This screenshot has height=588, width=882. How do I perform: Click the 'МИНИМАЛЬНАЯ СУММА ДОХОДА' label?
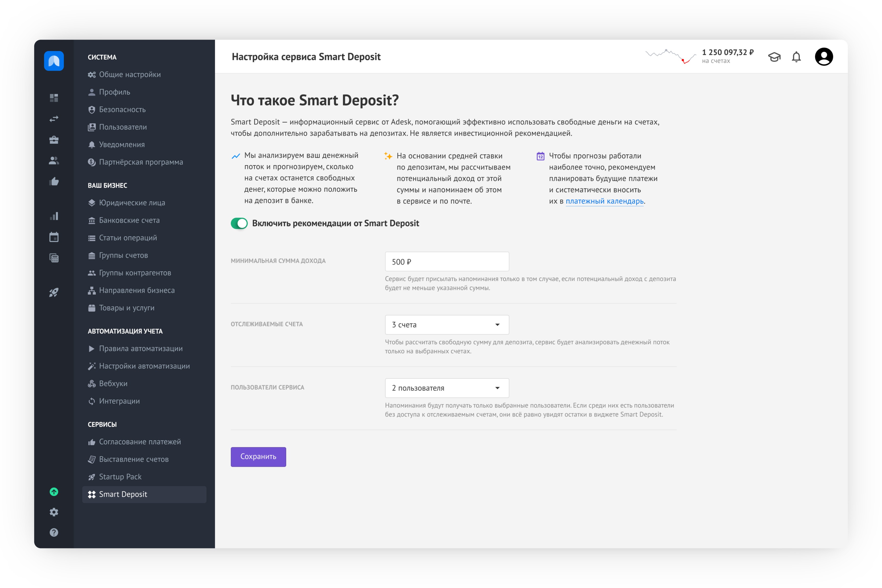coord(278,261)
